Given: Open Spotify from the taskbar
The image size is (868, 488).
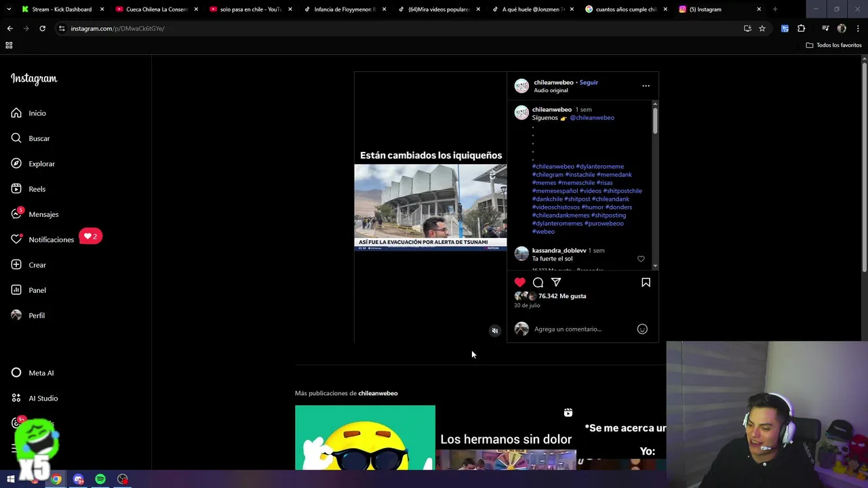Looking at the screenshot, I should point(100,479).
